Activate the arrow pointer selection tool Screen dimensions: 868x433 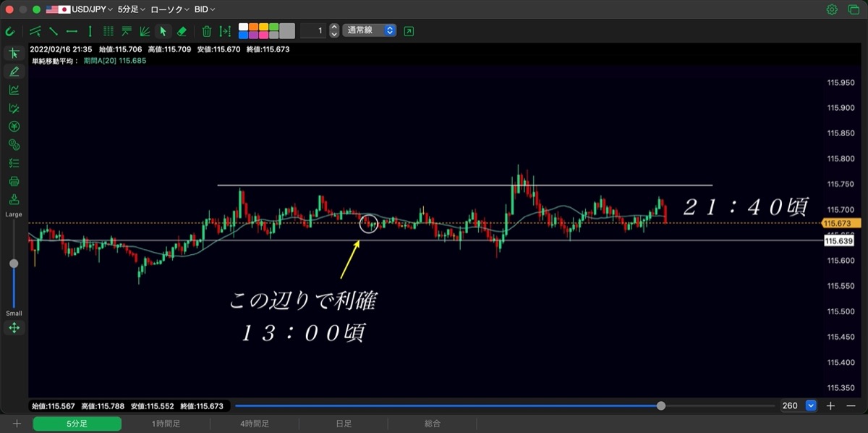tap(163, 31)
